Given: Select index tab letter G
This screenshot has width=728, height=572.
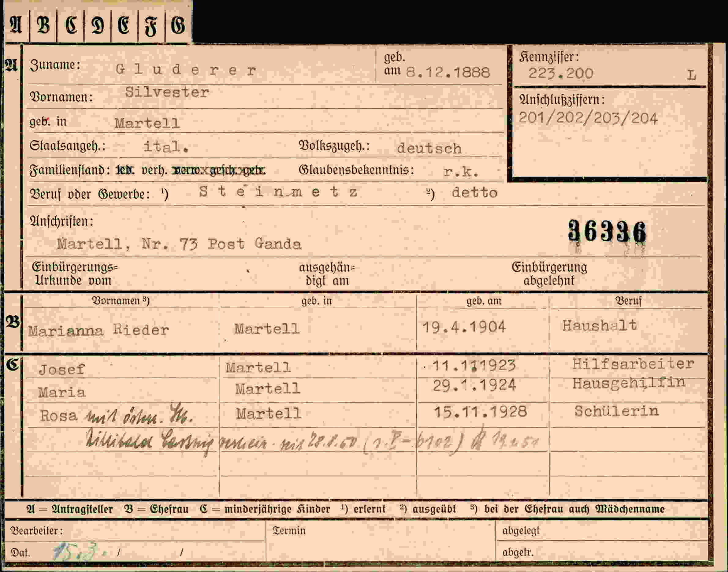Looking at the screenshot, I should 178,25.
